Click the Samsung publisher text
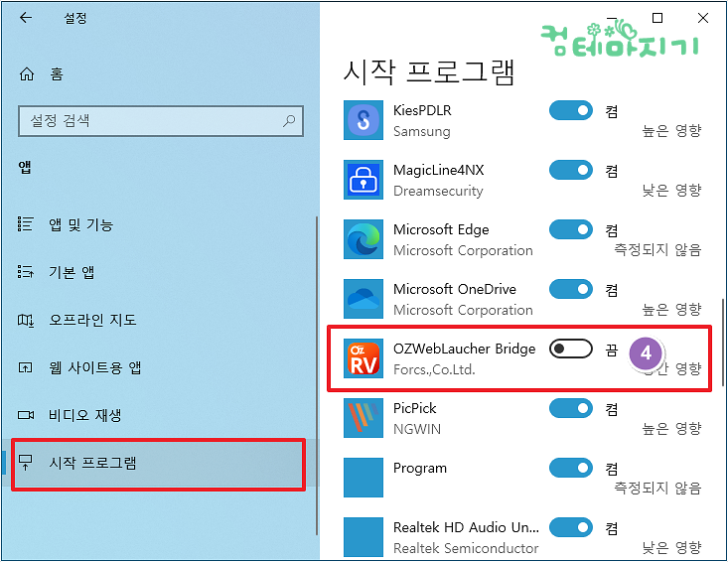728x562 pixels. tap(421, 132)
